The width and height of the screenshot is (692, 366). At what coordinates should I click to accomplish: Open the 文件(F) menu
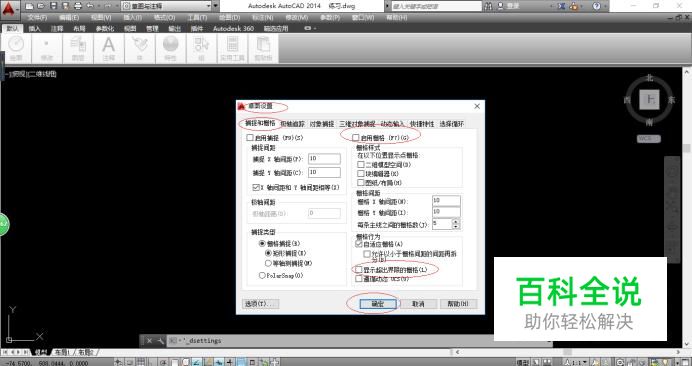(x=38, y=18)
